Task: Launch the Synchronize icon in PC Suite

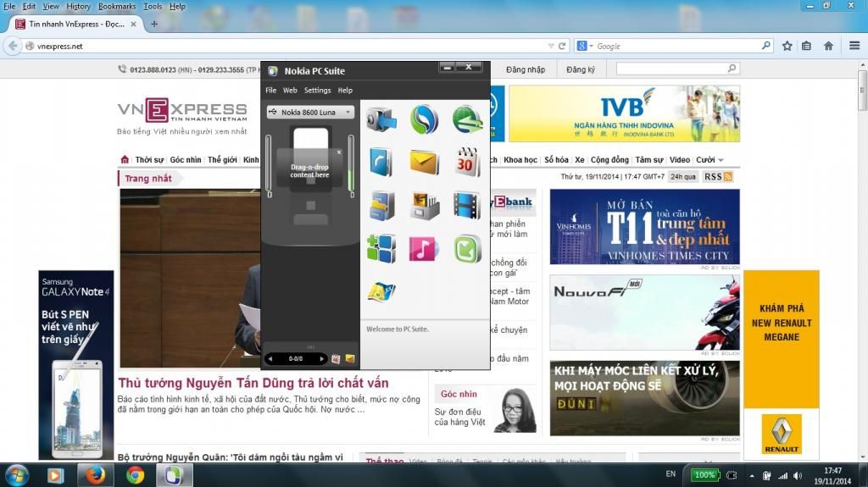Action: 425,120
